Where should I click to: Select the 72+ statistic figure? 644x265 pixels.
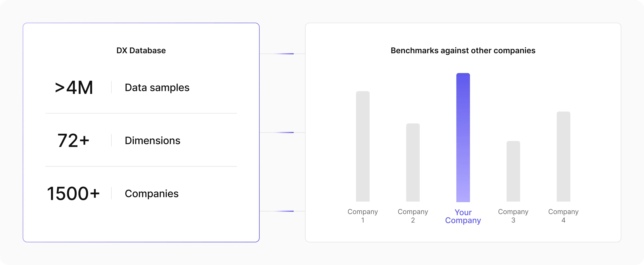coord(73,141)
